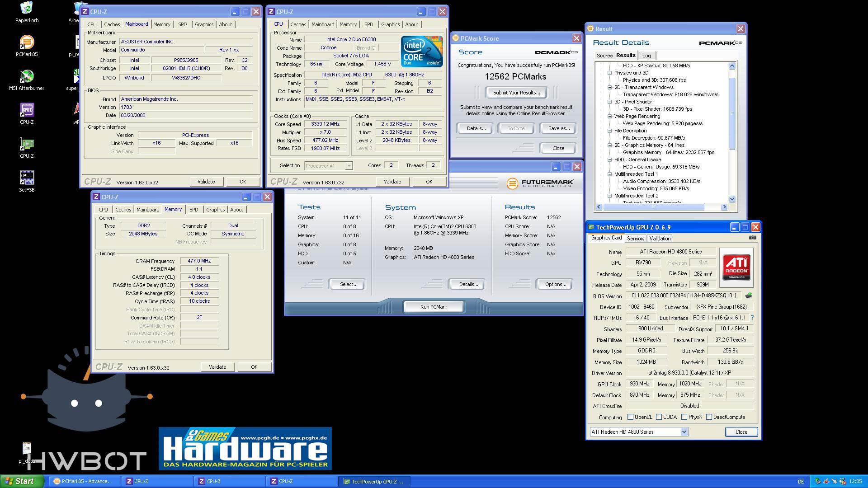Image resolution: width=868 pixels, height=488 pixels.
Task: Click the Futuremark Corporation logo
Action: pyautogui.click(x=540, y=183)
